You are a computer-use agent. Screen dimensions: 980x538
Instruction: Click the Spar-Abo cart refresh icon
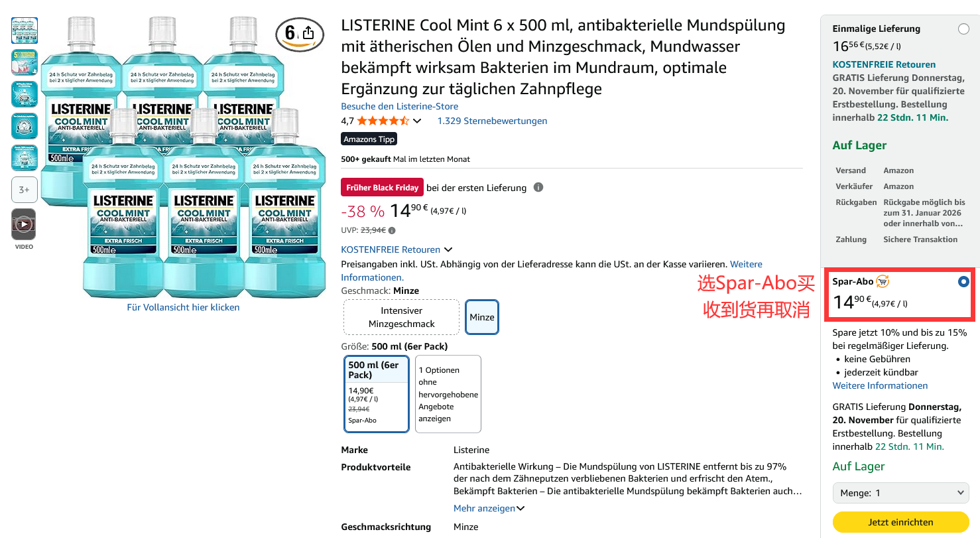coord(883,281)
